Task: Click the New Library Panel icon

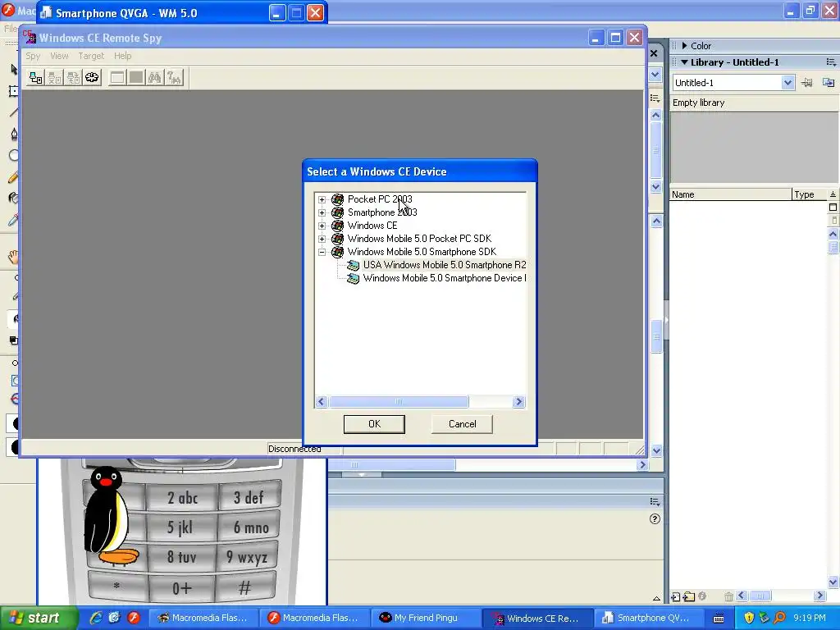Action: tap(829, 83)
